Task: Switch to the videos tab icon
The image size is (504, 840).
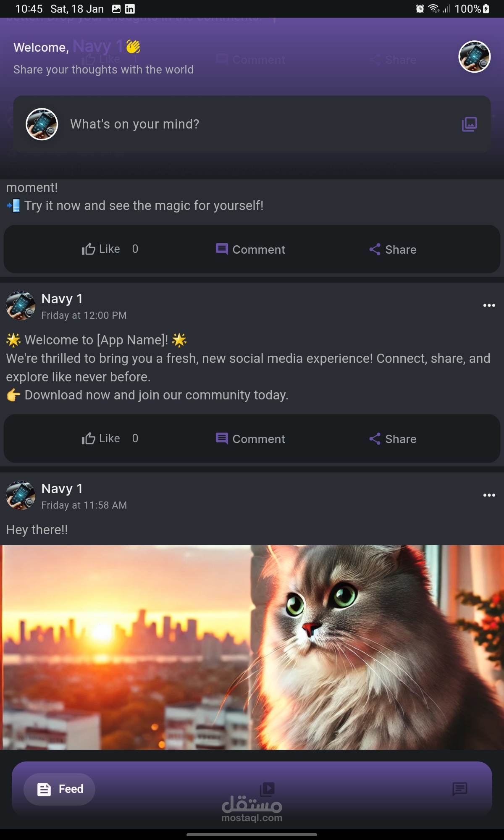Action: [x=267, y=789]
